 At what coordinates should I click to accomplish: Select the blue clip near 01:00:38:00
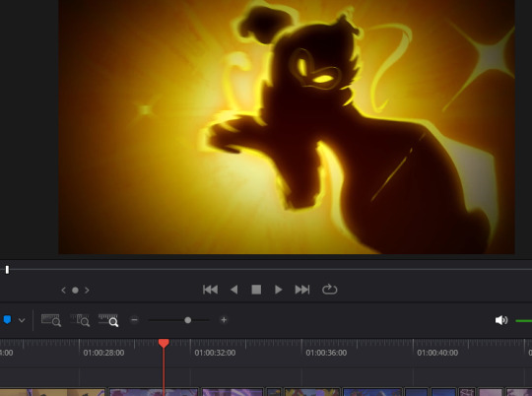click(372, 392)
